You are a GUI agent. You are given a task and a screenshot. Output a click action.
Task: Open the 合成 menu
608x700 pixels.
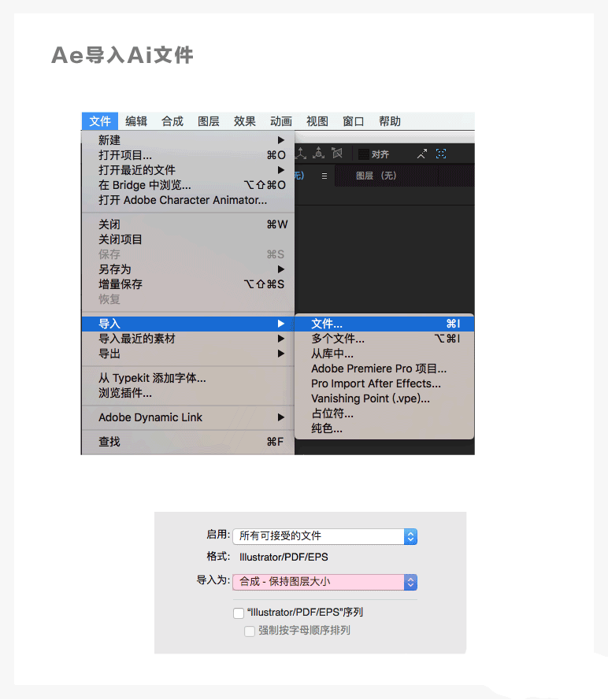[x=172, y=121]
